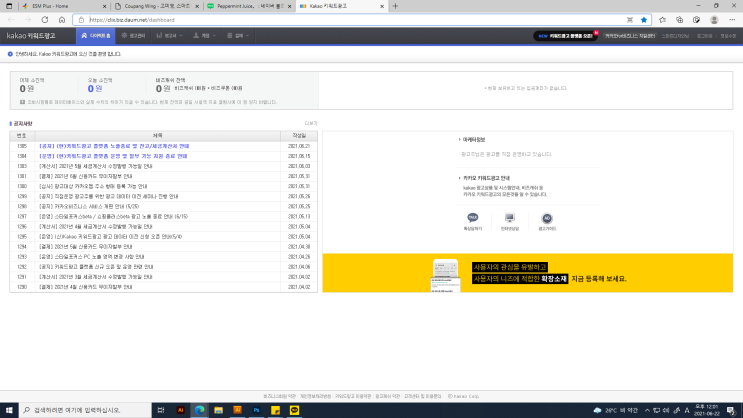Click the NEW keyword ad platform banner button

coord(565,36)
